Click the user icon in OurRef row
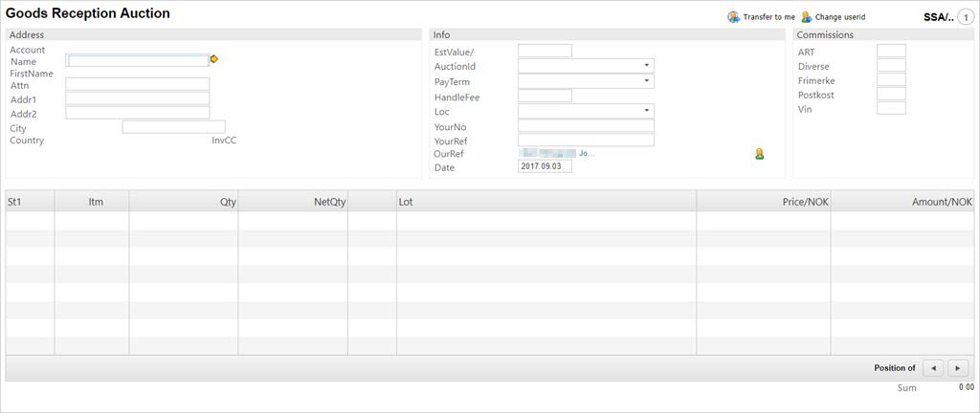This screenshot has width=980, height=413. (x=759, y=154)
